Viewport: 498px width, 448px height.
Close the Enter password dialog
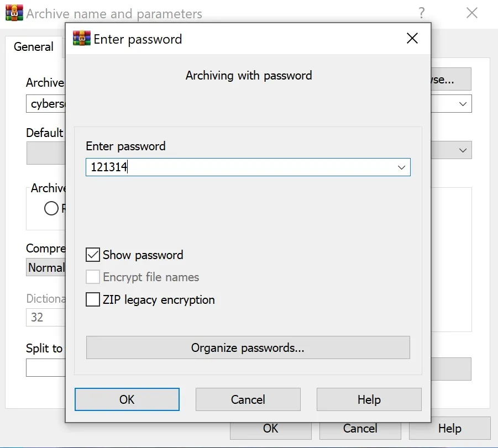[x=412, y=39]
